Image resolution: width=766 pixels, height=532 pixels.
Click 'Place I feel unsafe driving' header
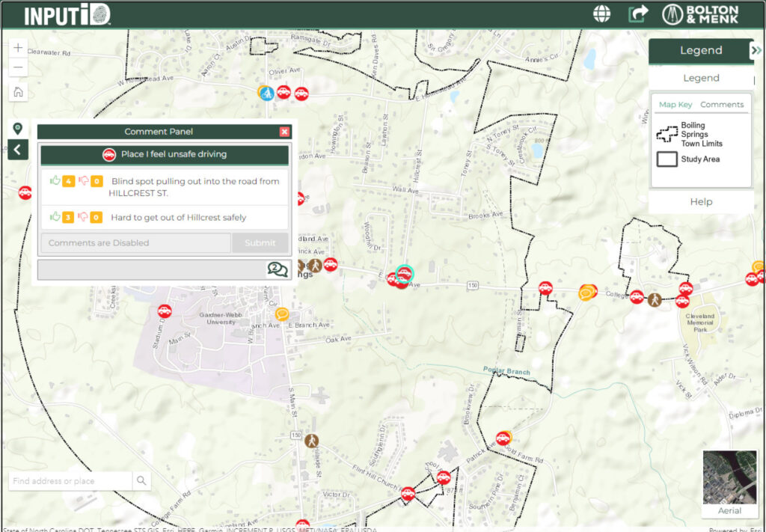[x=165, y=155]
